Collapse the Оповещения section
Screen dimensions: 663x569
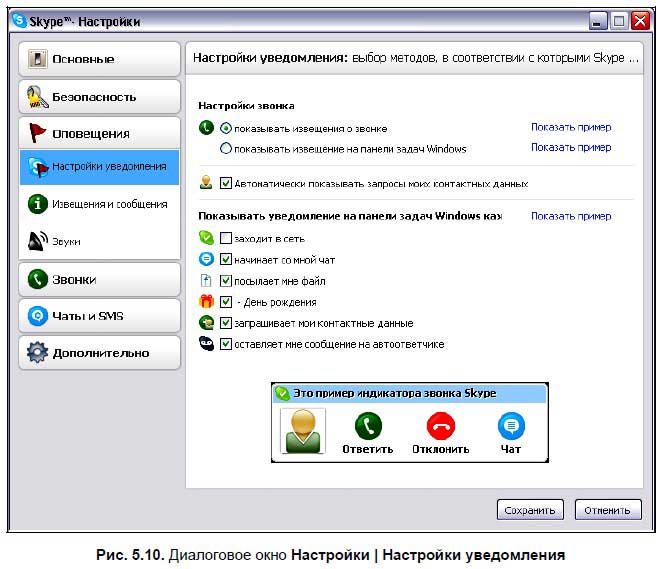click(99, 133)
